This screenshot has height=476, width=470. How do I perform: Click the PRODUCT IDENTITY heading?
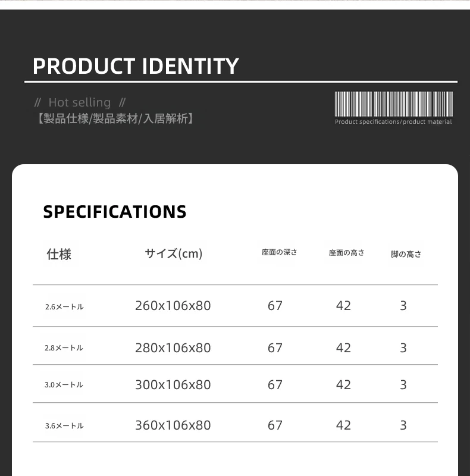tap(136, 66)
